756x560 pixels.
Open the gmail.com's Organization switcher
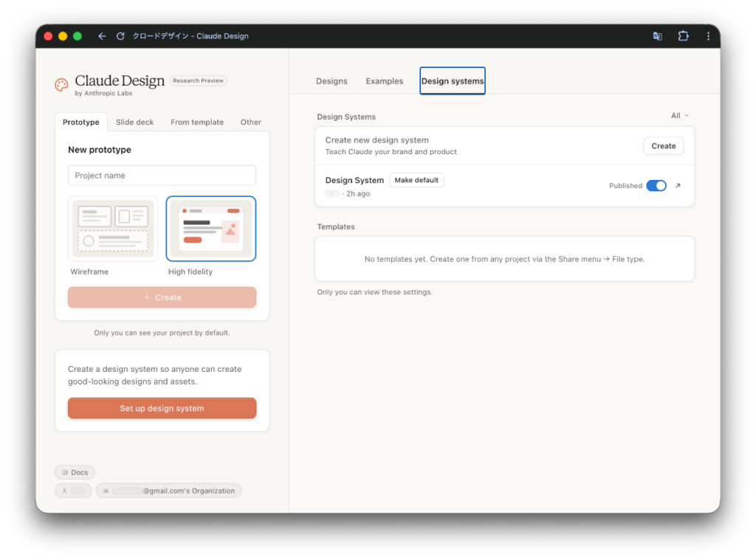[169, 491]
